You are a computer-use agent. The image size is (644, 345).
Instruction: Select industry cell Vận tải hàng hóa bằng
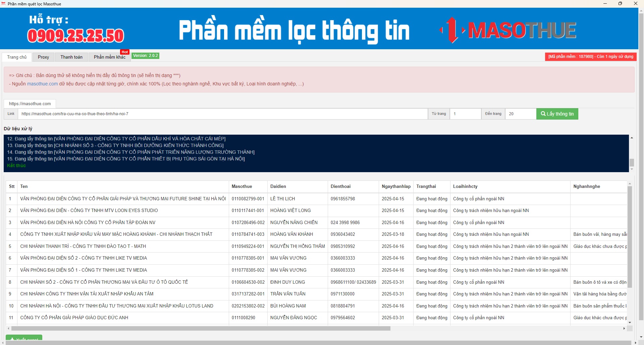(x=599, y=294)
